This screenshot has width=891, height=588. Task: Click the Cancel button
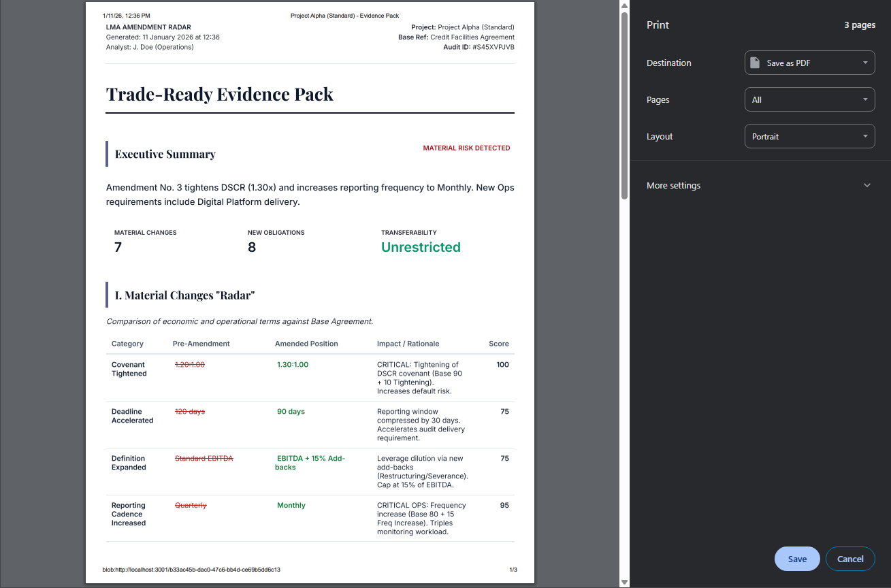point(850,559)
